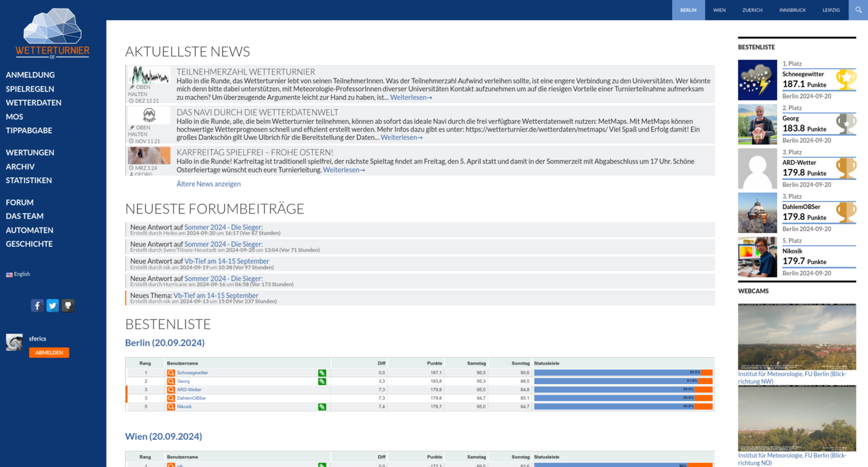Open the Statistiken menu item
Image resolution: width=868 pixels, height=467 pixels.
29,180
